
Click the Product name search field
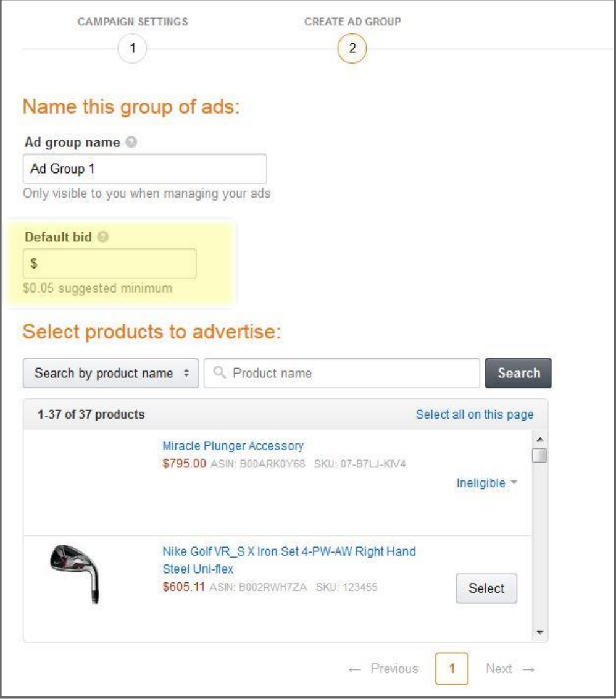tap(342, 373)
